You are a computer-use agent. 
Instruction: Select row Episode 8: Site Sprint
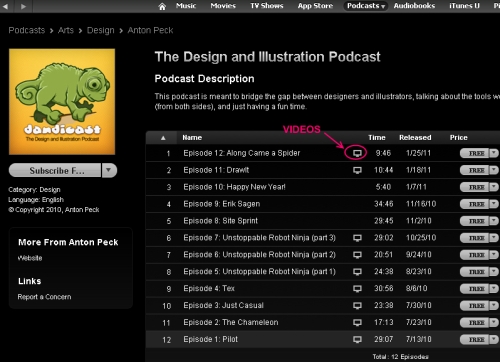(x=323, y=221)
